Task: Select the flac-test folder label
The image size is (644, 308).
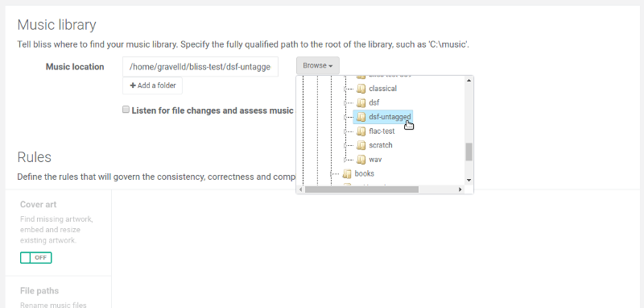Action: coord(382,131)
